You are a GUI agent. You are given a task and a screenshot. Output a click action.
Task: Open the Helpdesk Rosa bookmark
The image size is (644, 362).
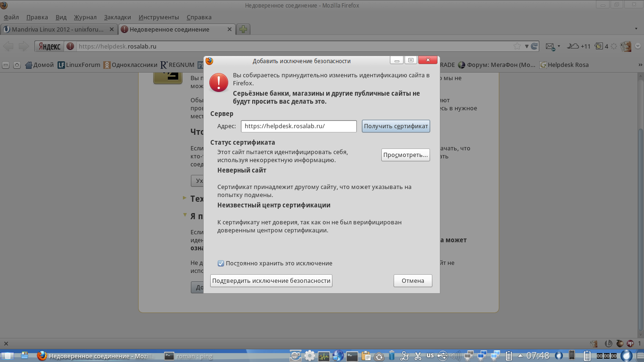564,65
